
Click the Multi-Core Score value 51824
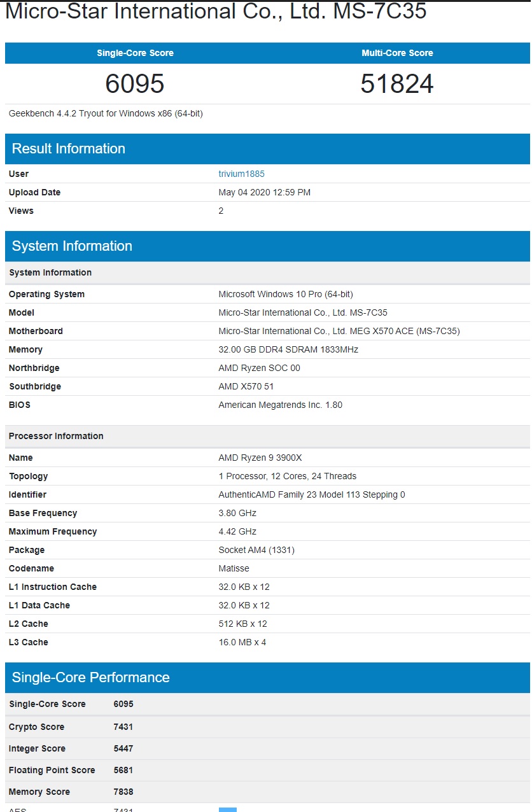coord(397,84)
